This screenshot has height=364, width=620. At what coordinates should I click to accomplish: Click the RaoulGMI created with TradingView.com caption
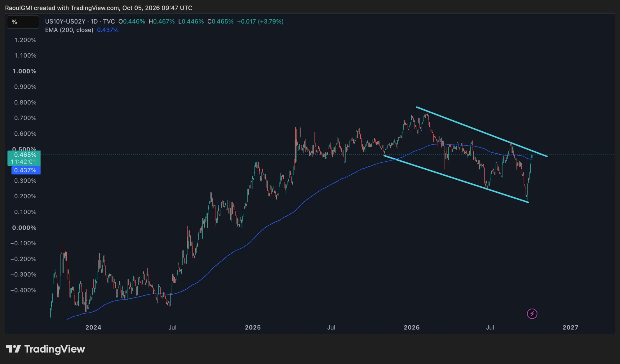pyautogui.click(x=99, y=8)
